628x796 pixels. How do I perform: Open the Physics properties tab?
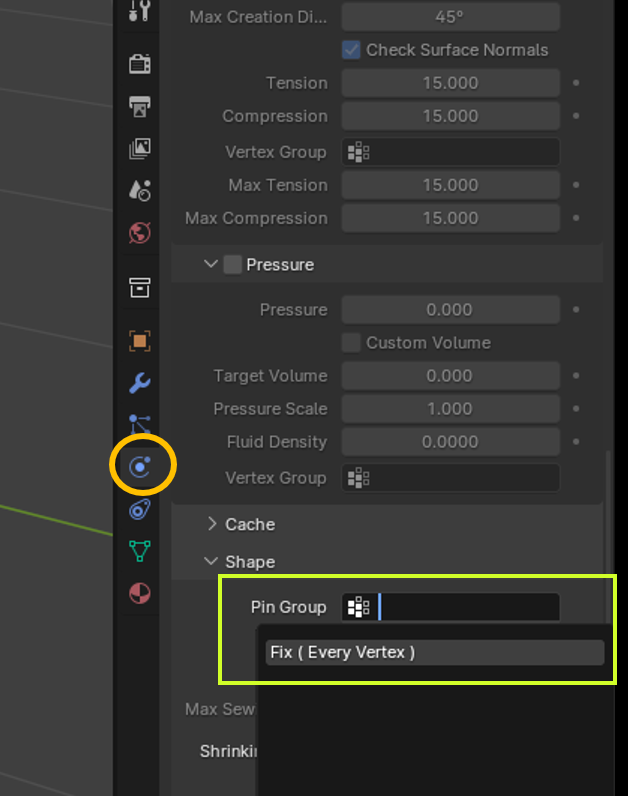140,467
